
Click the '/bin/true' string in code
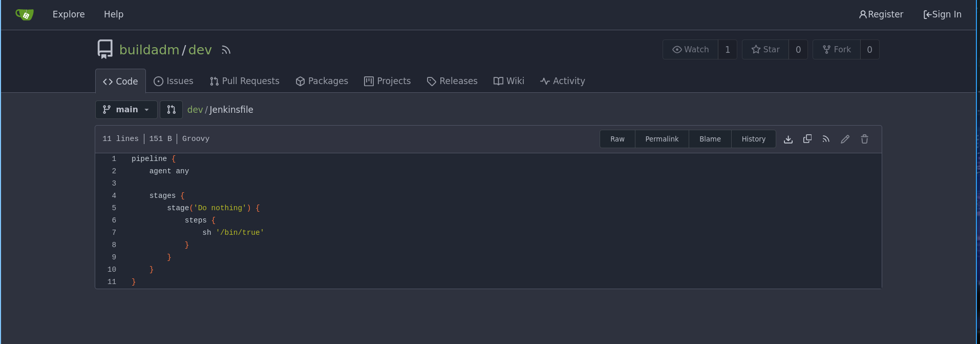click(x=240, y=233)
